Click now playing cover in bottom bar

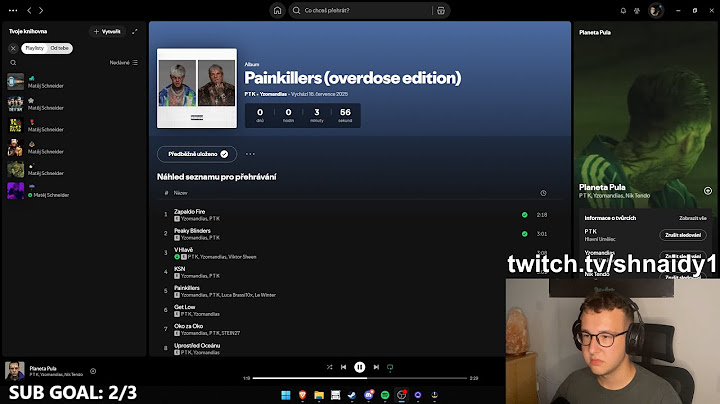point(15,371)
